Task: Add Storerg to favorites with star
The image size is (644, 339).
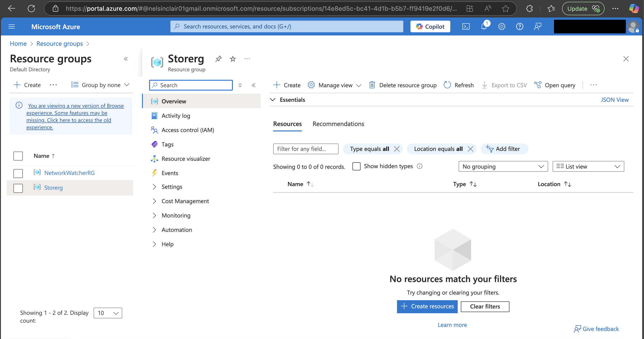Action: pyautogui.click(x=233, y=59)
